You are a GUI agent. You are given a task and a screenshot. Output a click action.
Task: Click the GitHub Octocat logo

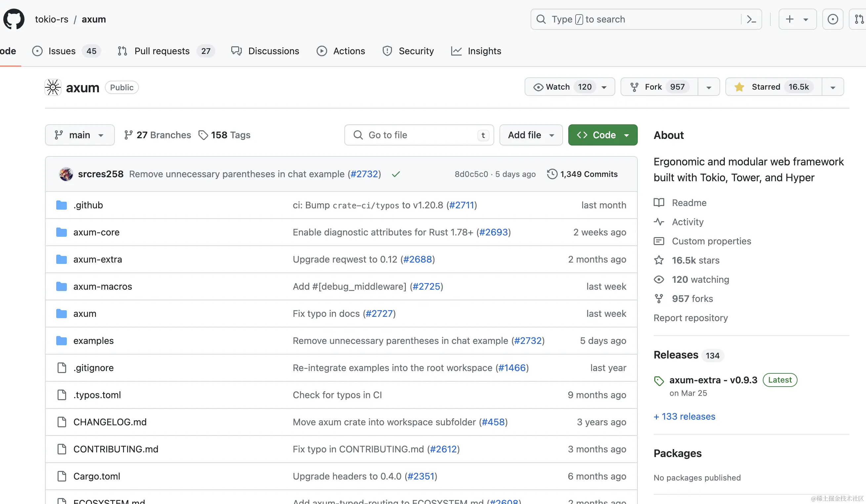[14, 19]
